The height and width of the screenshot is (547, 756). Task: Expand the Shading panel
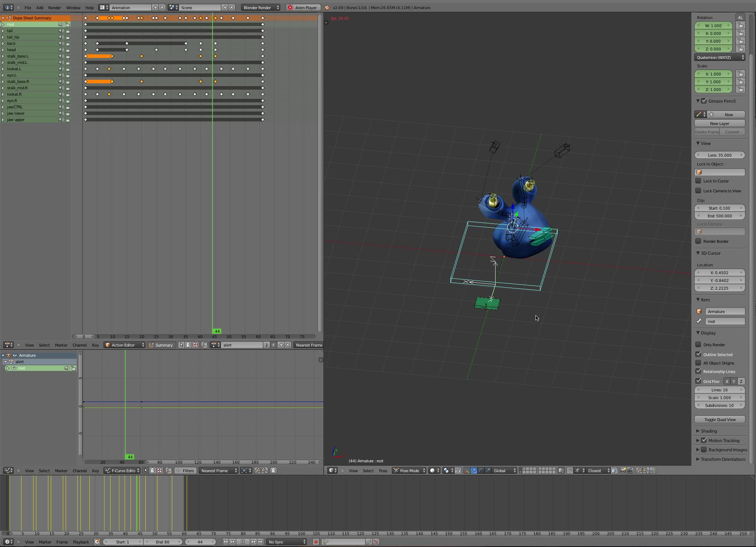[x=708, y=431]
